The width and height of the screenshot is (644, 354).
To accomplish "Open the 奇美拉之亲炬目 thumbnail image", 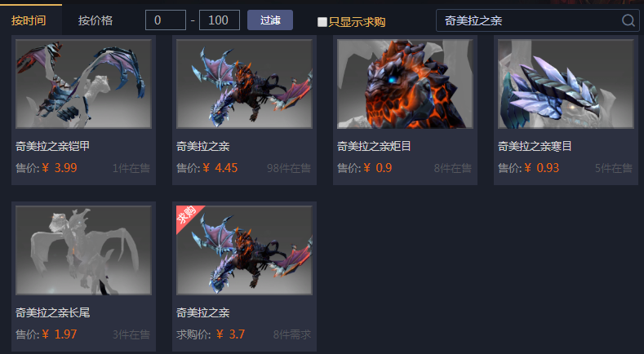I will pos(405,84).
